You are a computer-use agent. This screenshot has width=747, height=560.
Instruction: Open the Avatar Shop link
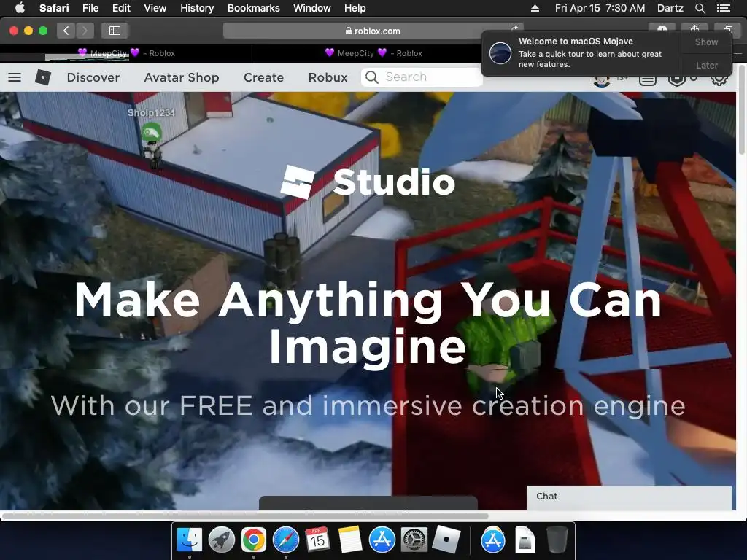point(182,77)
